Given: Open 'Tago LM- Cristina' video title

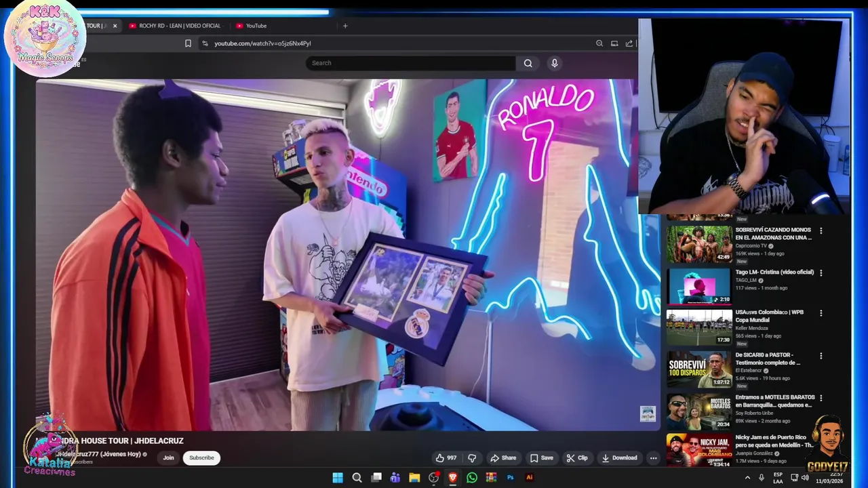Looking at the screenshot, I should pyautogui.click(x=774, y=272).
